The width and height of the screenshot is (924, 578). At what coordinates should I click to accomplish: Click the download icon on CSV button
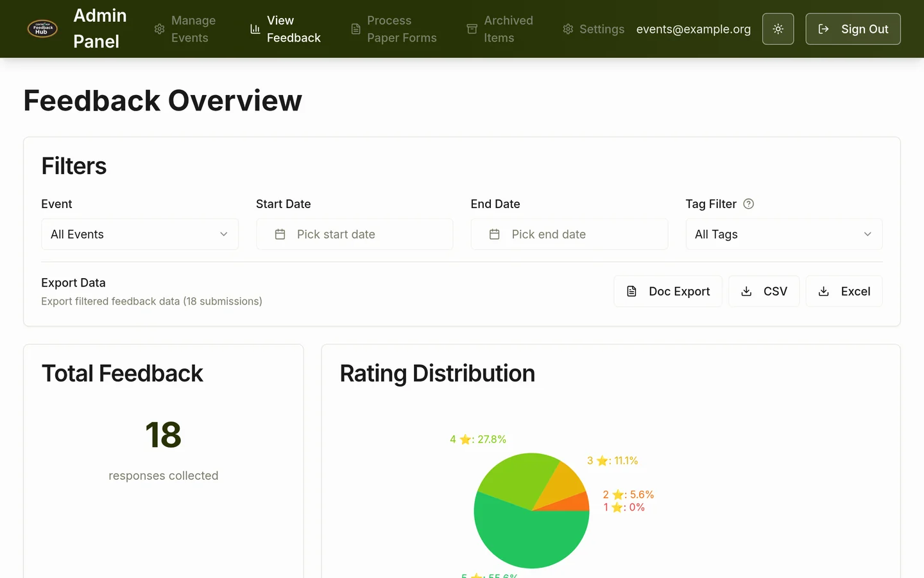click(746, 292)
